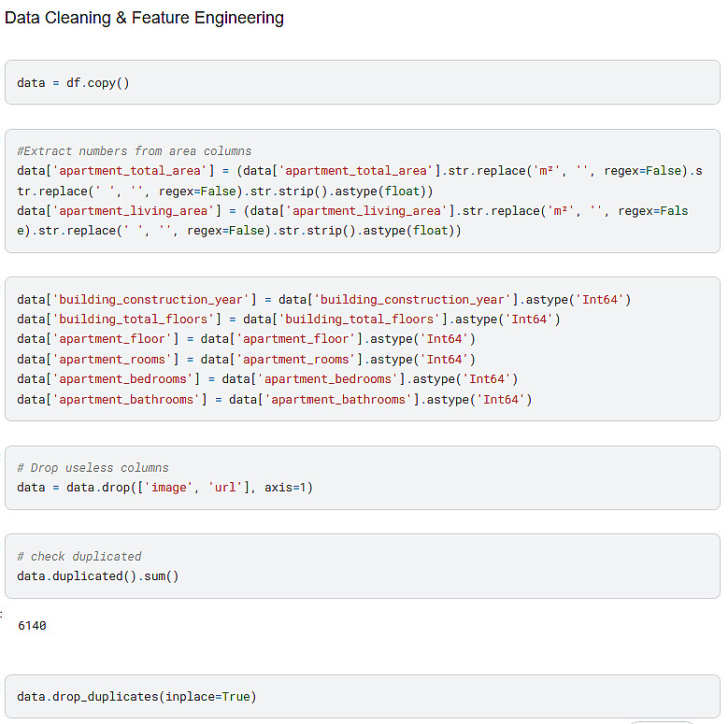The height and width of the screenshot is (724, 728).
Task: Click the building_construction_year conversion line
Action: point(324,299)
